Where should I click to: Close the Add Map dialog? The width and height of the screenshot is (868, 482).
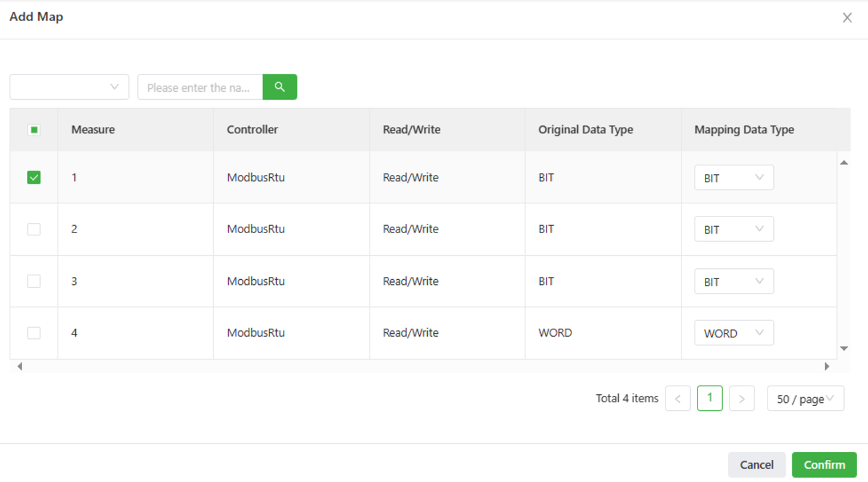coord(847,18)
